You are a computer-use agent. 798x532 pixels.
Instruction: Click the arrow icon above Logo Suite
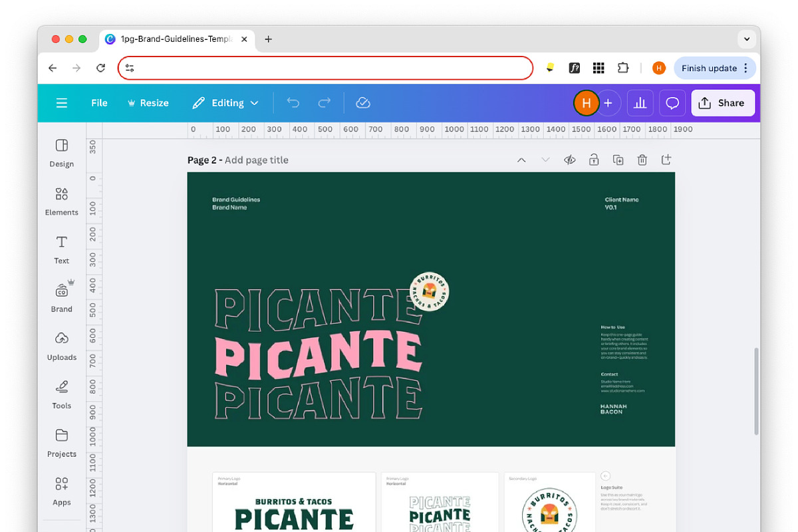(x=605, y=475)
